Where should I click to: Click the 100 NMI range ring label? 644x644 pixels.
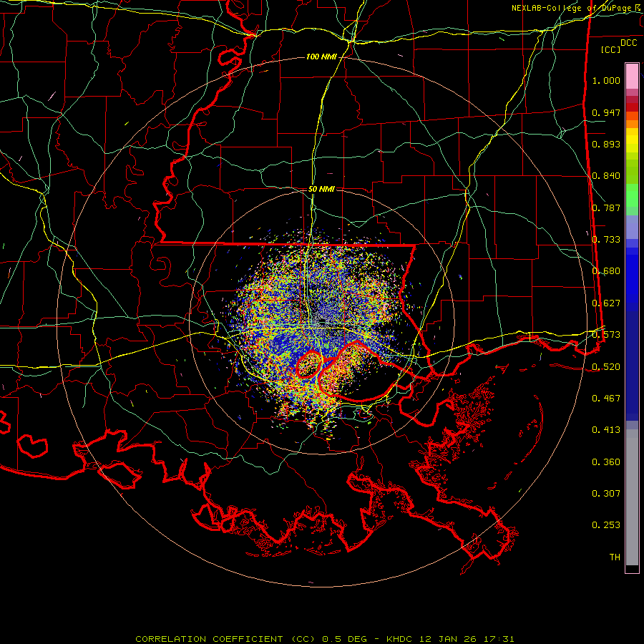[321, 57]
